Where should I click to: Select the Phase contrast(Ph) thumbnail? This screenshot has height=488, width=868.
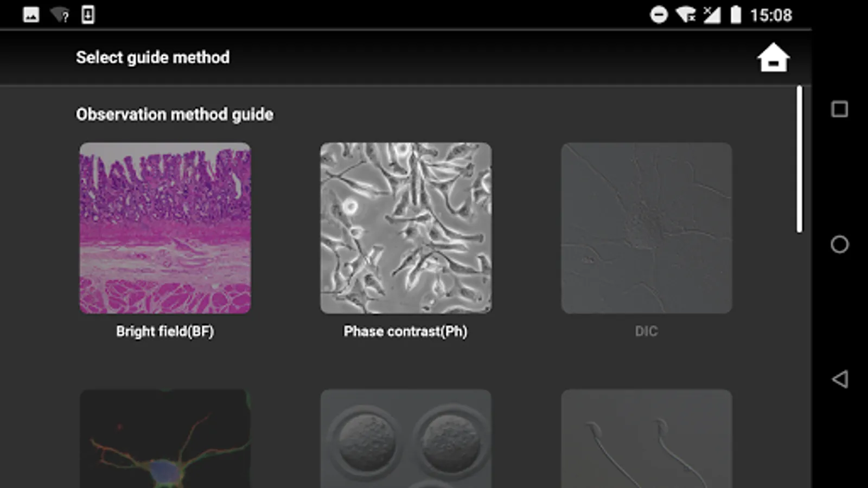pos(406,228)
